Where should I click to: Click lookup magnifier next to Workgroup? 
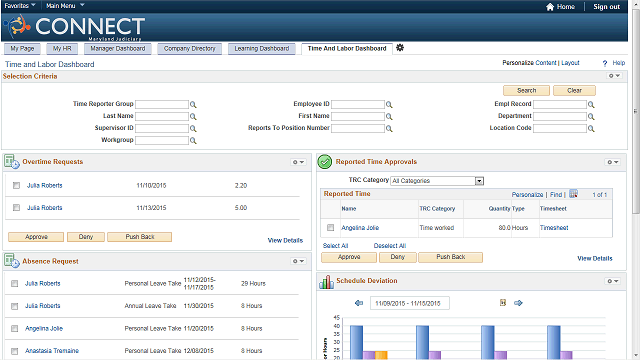[x=193, y=140]
